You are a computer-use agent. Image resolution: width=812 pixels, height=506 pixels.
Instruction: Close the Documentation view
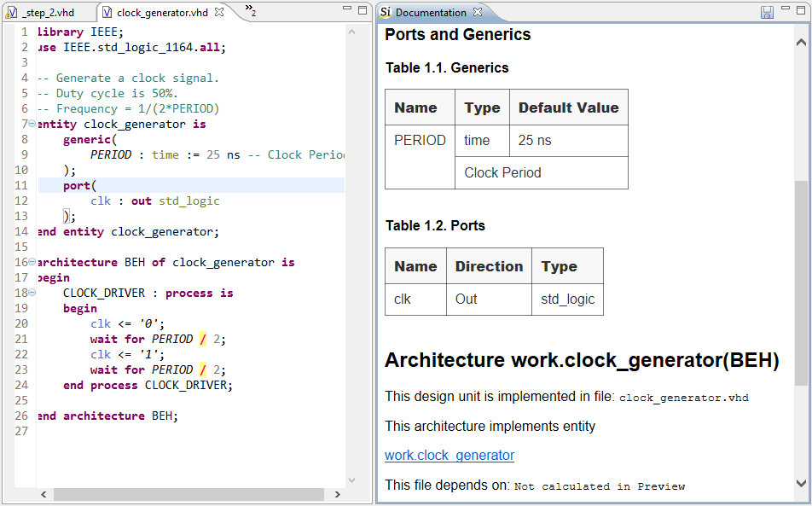pos(478,12)
